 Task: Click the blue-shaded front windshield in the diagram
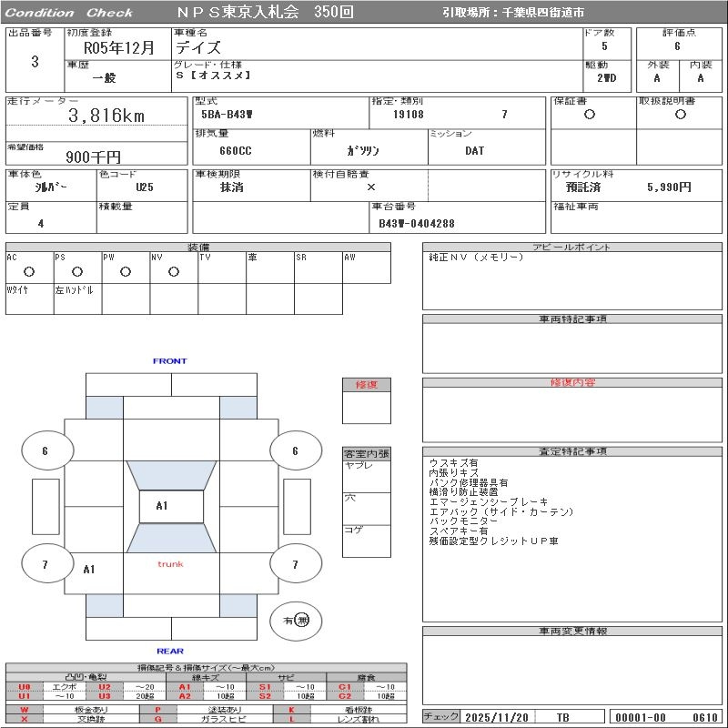tap(170, 474)
